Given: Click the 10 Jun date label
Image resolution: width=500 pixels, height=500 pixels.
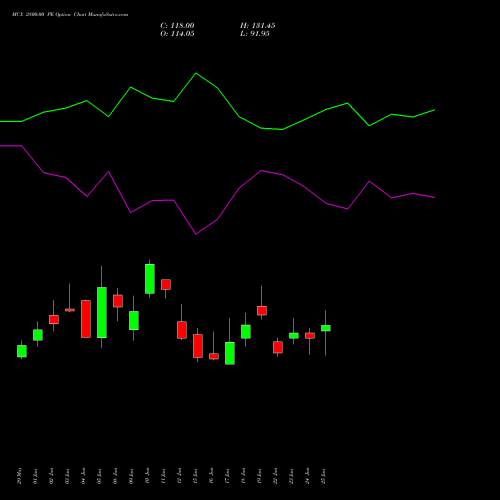Looking at the screenshot, I should (x=147, y=476).
